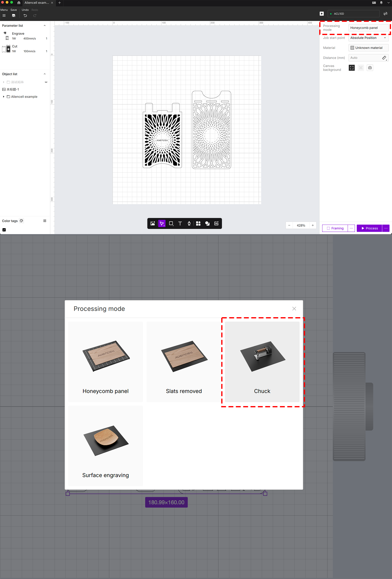Zoom out with the minus button

(289, 226)
